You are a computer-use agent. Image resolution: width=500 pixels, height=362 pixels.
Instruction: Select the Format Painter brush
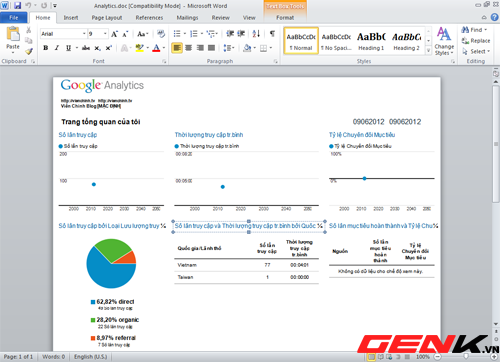pyautogui.click(x=29, y=51)
